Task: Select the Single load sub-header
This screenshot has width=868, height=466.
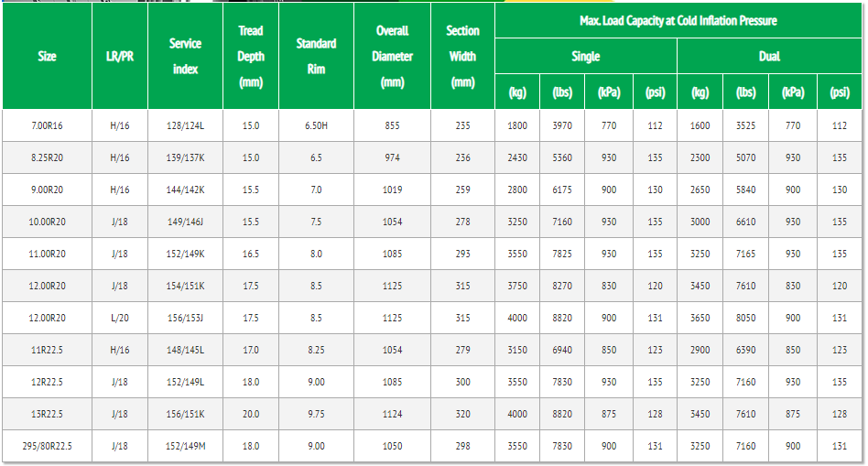Action: pos(585,57)
